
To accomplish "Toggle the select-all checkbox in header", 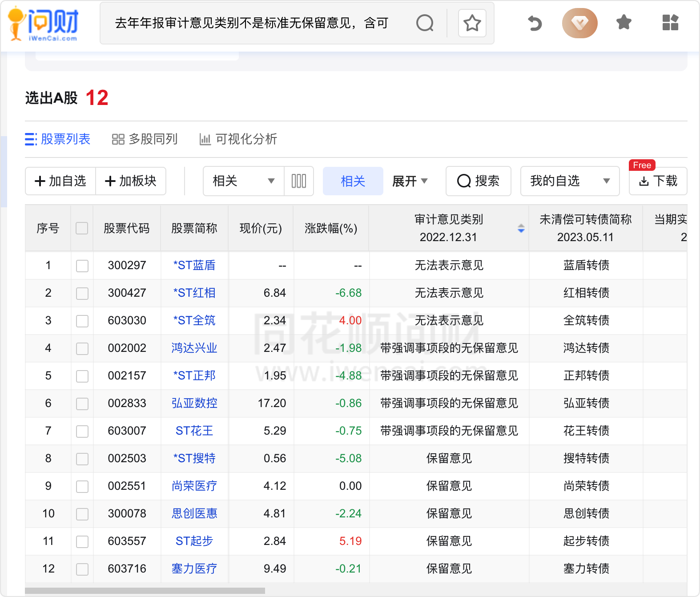I will point(82,229).
